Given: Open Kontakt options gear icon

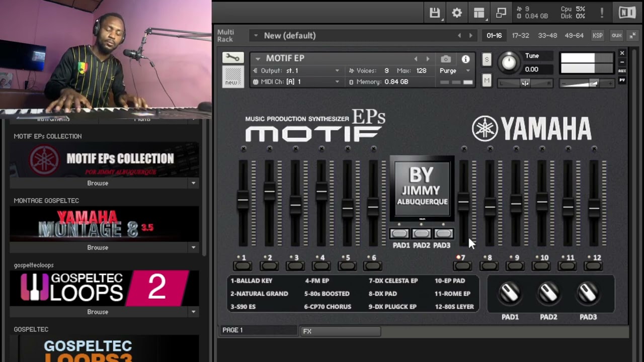Looking at the screenshot, I should pos(457,14).
